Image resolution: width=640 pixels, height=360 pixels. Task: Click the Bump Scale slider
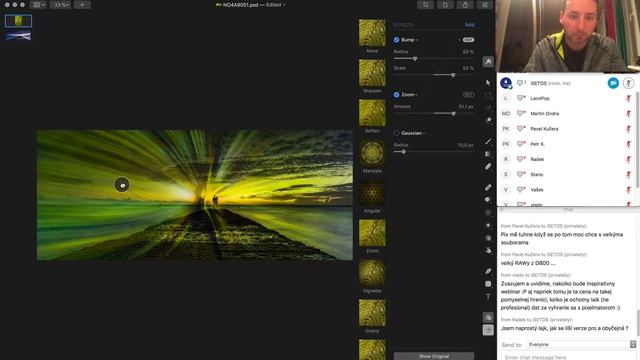pyautogui.click(x=434, y=75)
